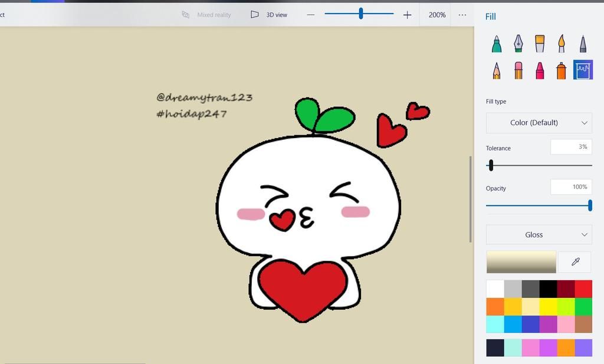Pick the bright yellow color swatch

548,307
